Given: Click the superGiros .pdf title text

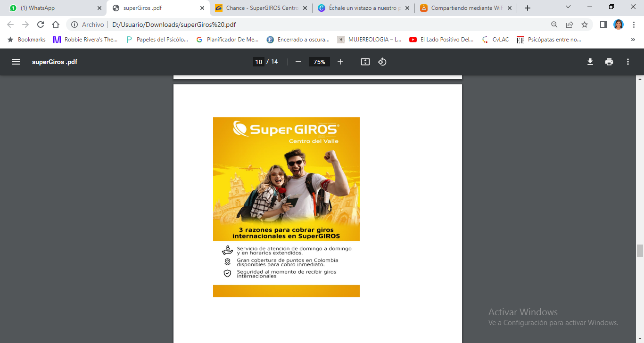Looking at the screenshot, I should tap(55, 62).
